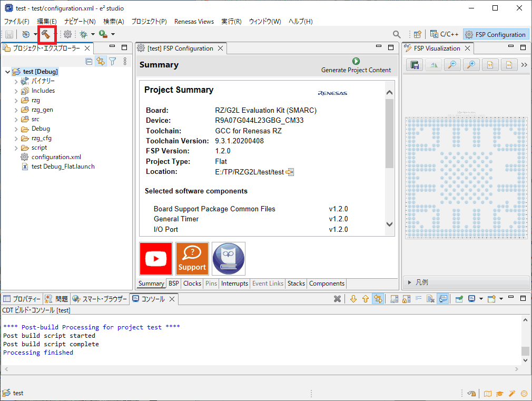Start debugging with the green bug icon
This screenshot has height=401, width=532.
coord(83,34)
